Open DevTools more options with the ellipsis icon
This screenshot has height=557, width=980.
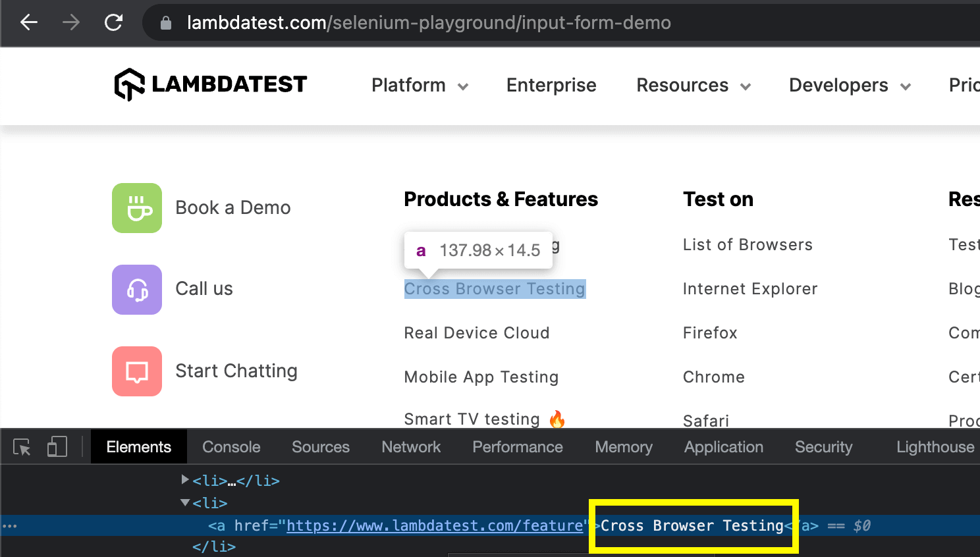click(x=9, y=525)
